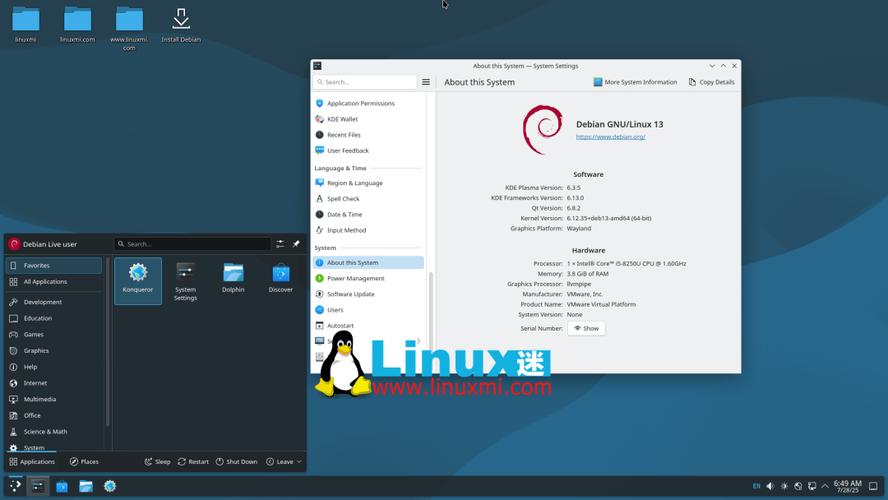Open Recent Files settings

[368, 135]
